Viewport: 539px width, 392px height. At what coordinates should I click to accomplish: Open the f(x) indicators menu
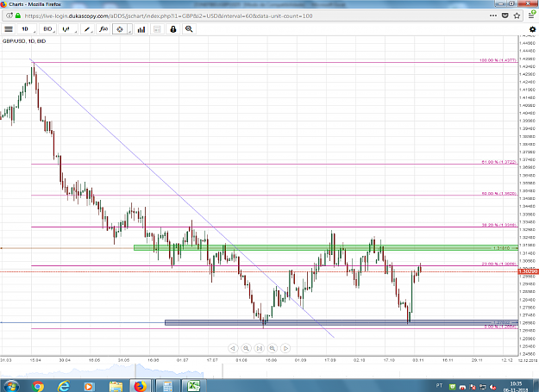click(103, 29)
